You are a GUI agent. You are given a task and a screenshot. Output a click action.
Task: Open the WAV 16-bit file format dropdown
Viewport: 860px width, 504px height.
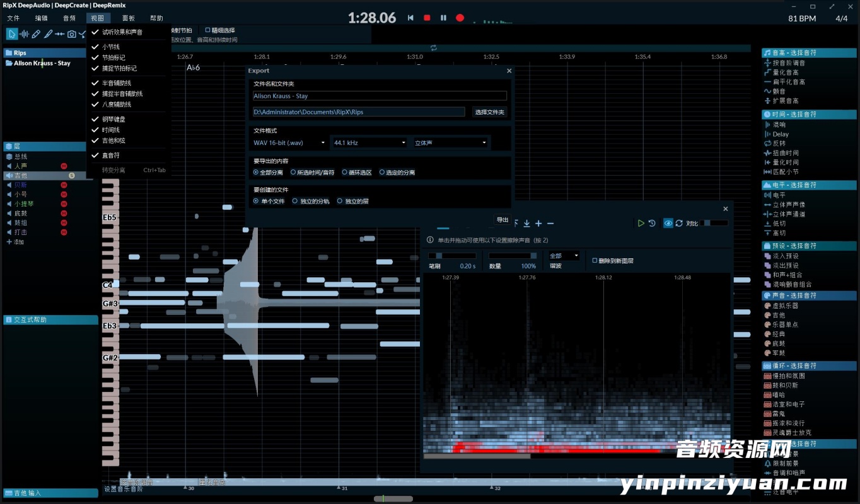point(290,143)
